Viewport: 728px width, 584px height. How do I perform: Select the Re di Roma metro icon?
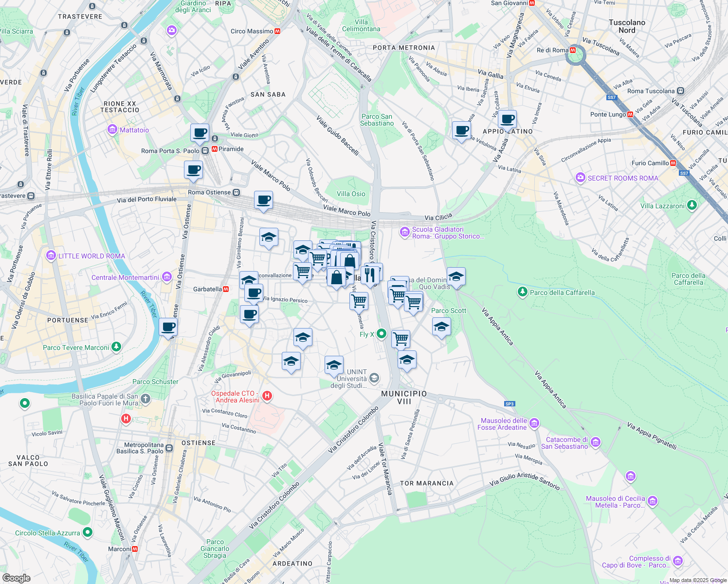pos(572,50)
